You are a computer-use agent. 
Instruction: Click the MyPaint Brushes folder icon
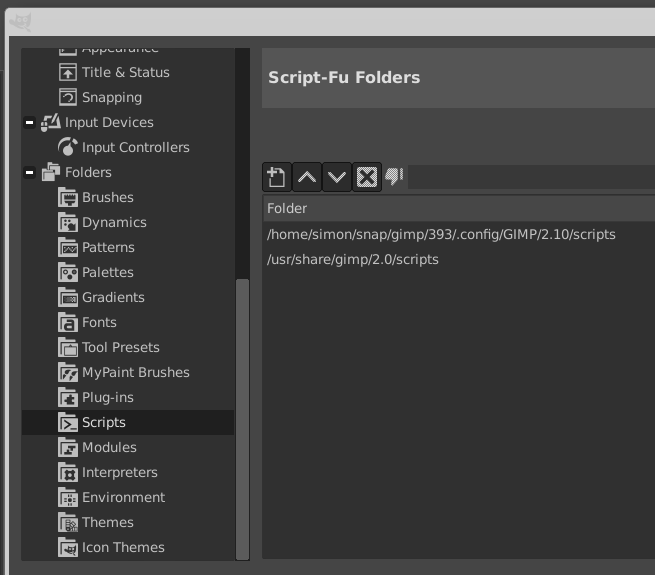(x=68, y=372)
